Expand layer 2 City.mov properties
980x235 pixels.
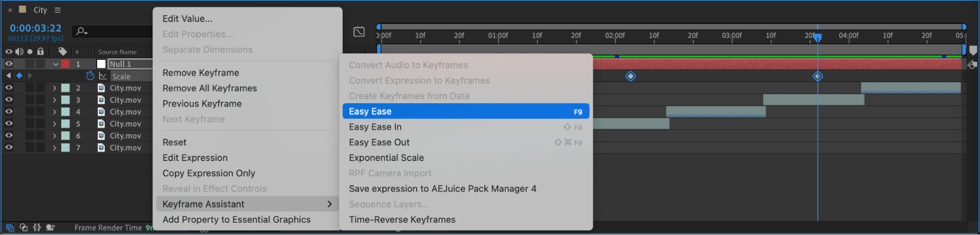[x=54, y=88]
